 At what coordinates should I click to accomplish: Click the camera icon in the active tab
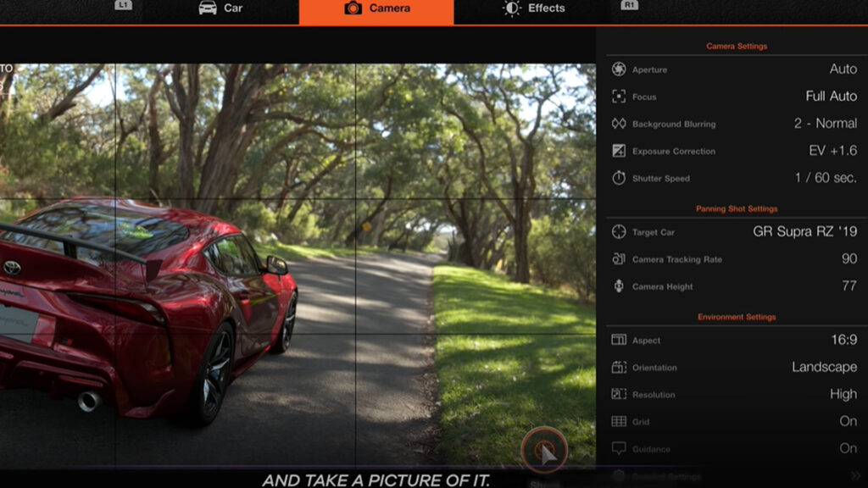353,8
